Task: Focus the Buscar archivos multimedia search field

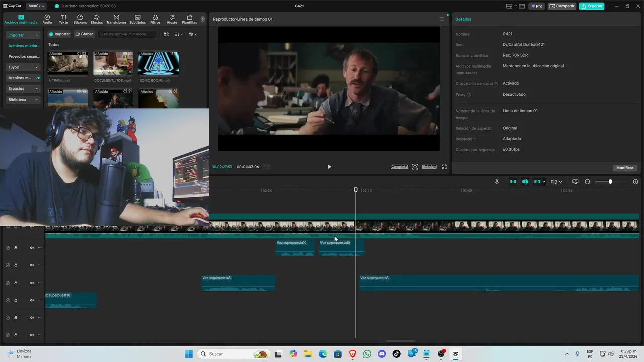Action: coord(126,34)
